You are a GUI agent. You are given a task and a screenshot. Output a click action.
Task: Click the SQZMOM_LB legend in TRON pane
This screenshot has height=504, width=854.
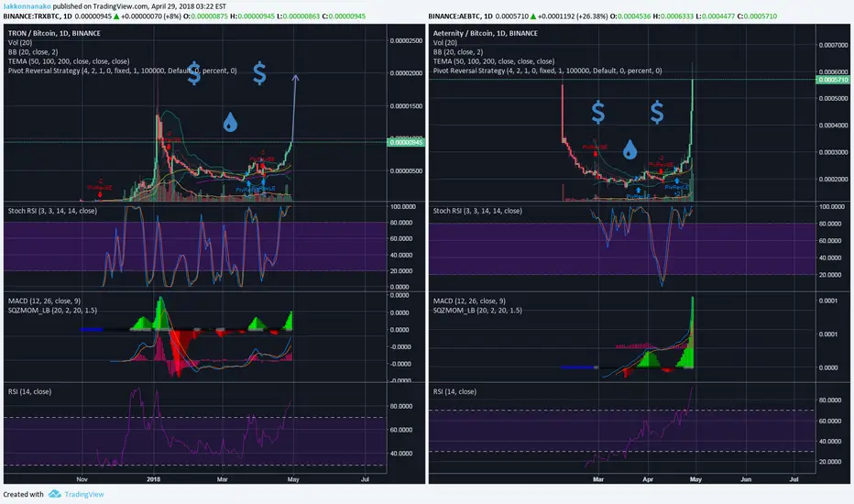tap(52, 310)
